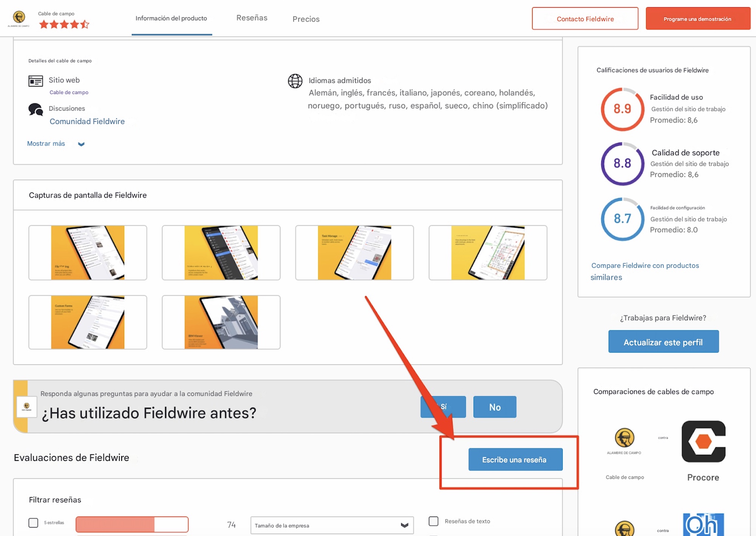Click the Calificaciones de usuarios de Fieldwire heading
756x536 pixels.
coord(652,70)
